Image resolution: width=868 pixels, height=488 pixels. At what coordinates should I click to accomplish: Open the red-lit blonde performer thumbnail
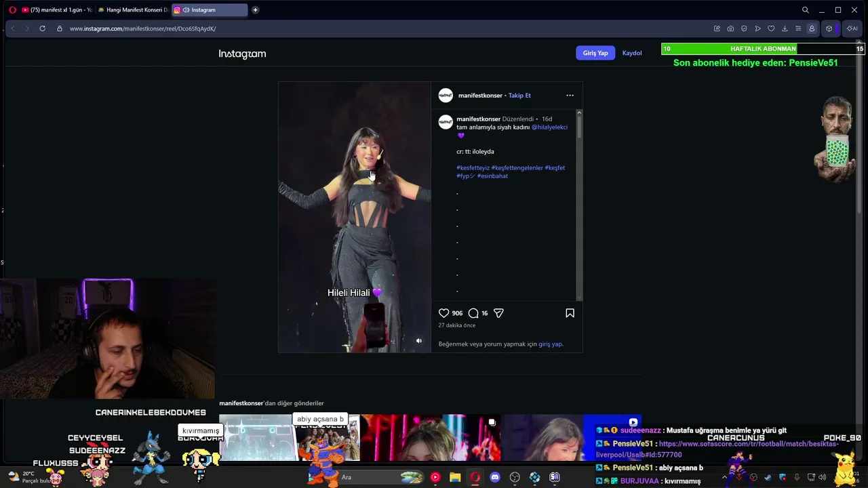(430, 438)
